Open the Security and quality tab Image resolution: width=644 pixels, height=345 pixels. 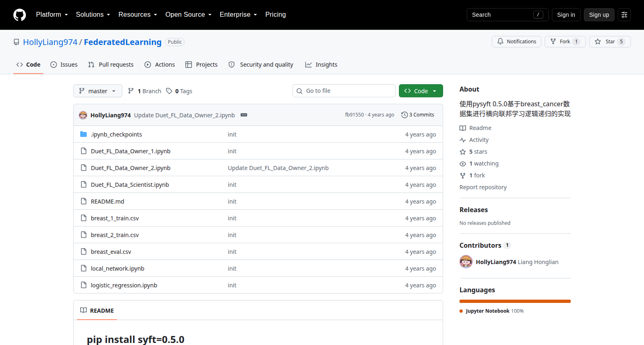click(x=261, y=65)
